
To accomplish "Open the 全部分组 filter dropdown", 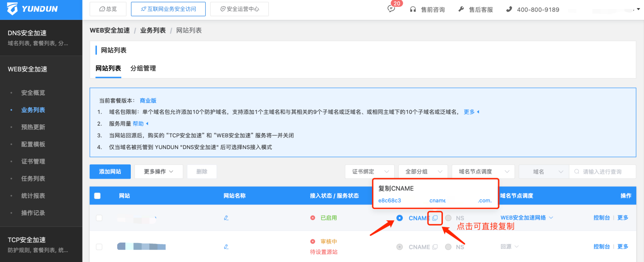I will coord(423,172).
